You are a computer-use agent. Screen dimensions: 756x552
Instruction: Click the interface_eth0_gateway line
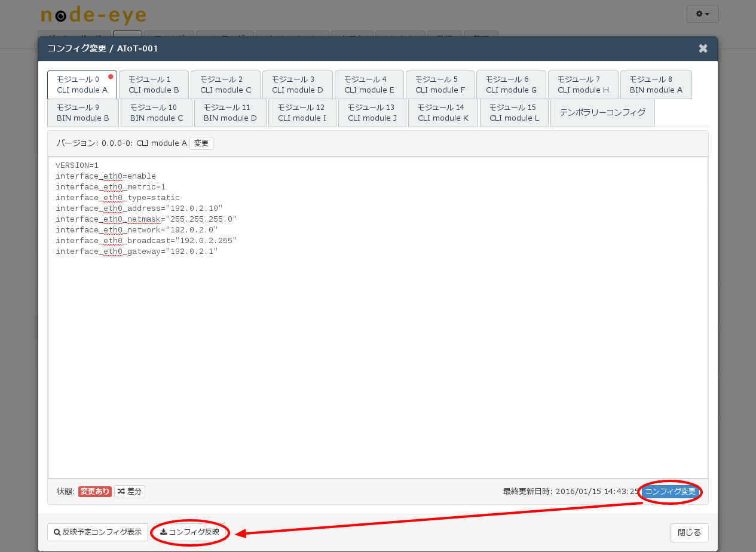point(137,252)
